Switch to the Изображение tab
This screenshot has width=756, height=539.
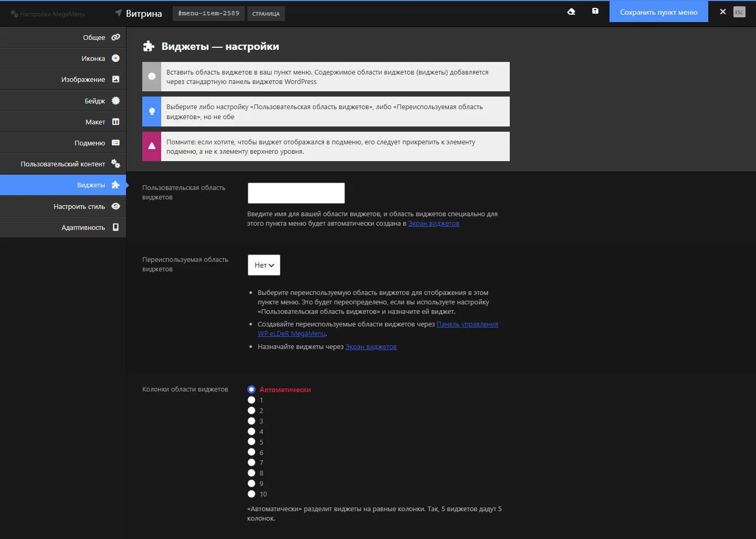[63, 79]
